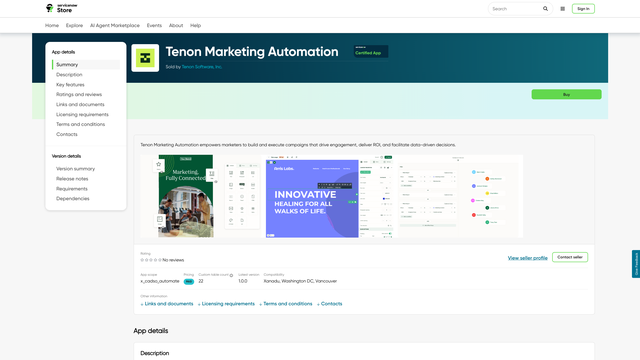This screenshot has height=360, width=640.
Task: Open the Home menu item
Action: (52, 25)
